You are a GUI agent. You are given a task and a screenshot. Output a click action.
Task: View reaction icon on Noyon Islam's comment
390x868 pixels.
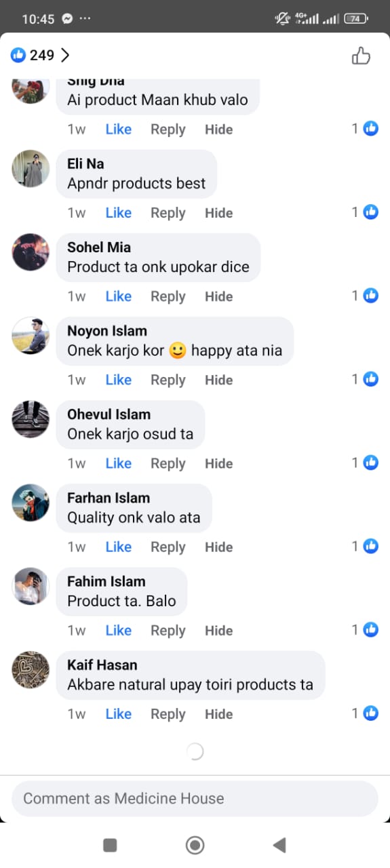[370, 379]
